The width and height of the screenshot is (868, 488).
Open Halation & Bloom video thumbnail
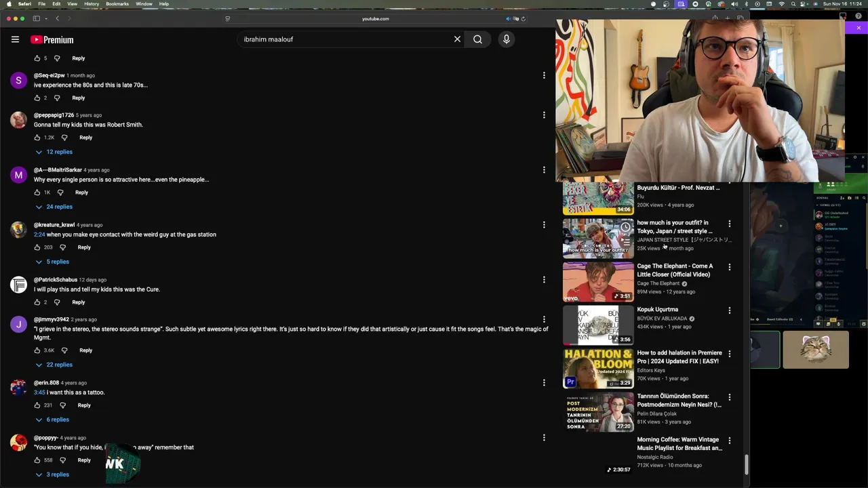point(598,369)
